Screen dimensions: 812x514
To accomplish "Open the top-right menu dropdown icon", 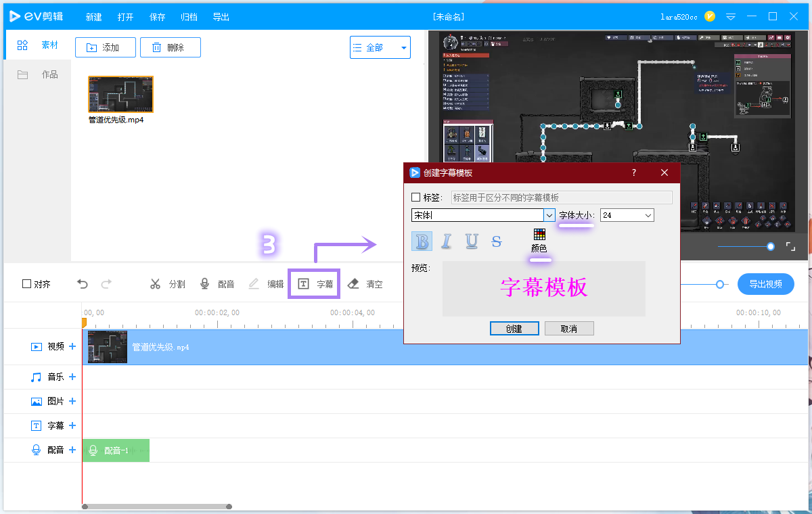I will pos(731,16).
